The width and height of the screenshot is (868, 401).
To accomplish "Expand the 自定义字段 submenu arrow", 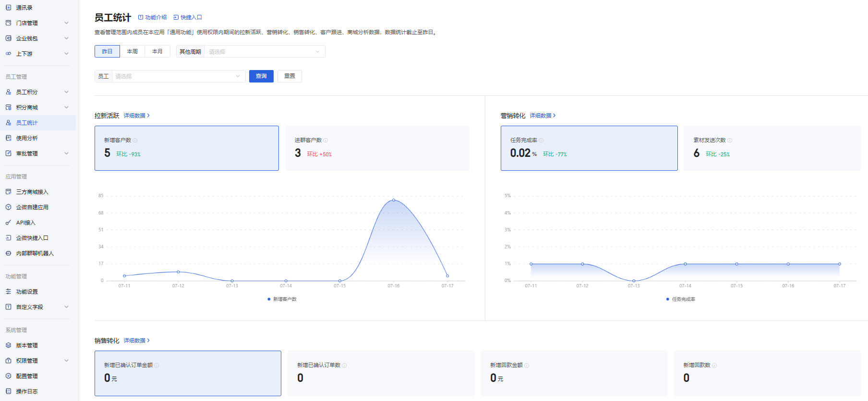I will [x=67, y=307].
